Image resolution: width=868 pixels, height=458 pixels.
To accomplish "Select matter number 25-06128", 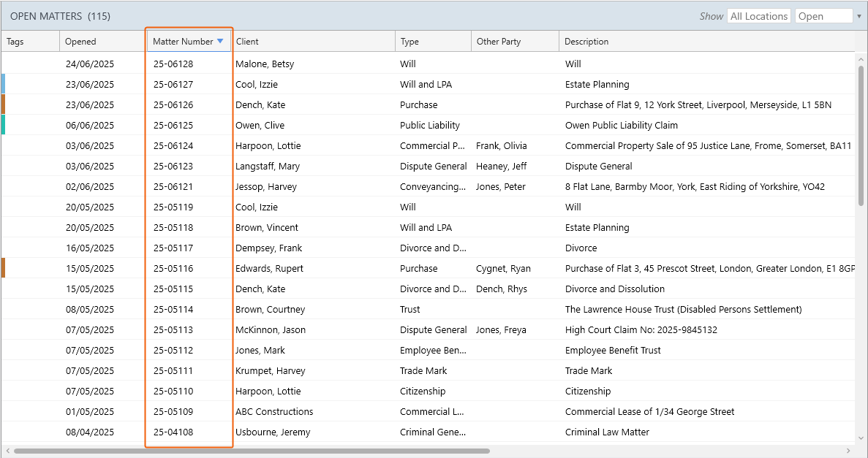I will (x=173, y=64).
